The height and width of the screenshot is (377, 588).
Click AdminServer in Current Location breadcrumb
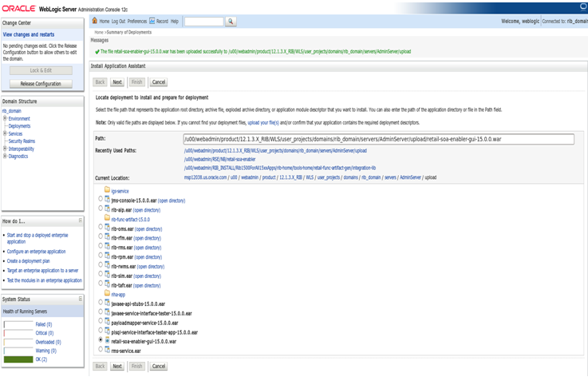[x=410, y=177]
